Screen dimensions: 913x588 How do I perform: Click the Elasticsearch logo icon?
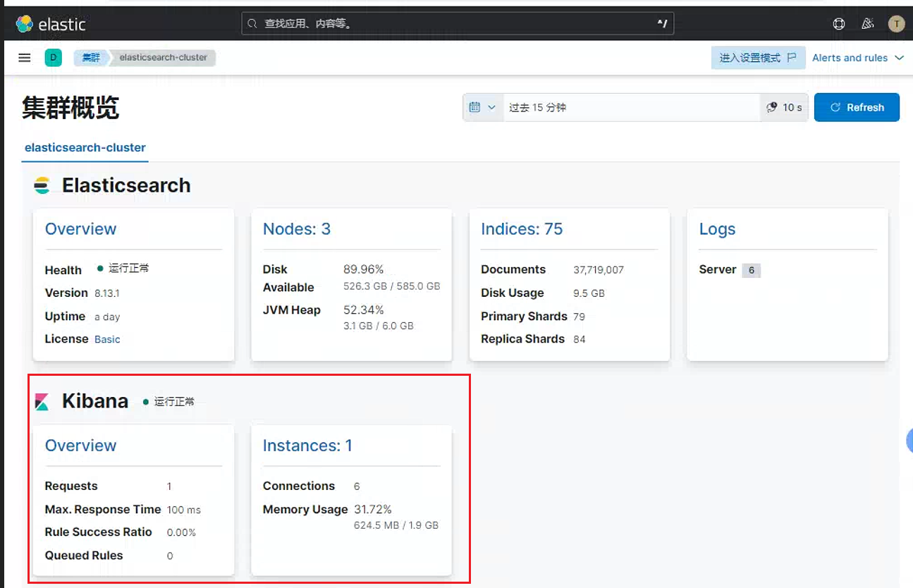point(42,185)
